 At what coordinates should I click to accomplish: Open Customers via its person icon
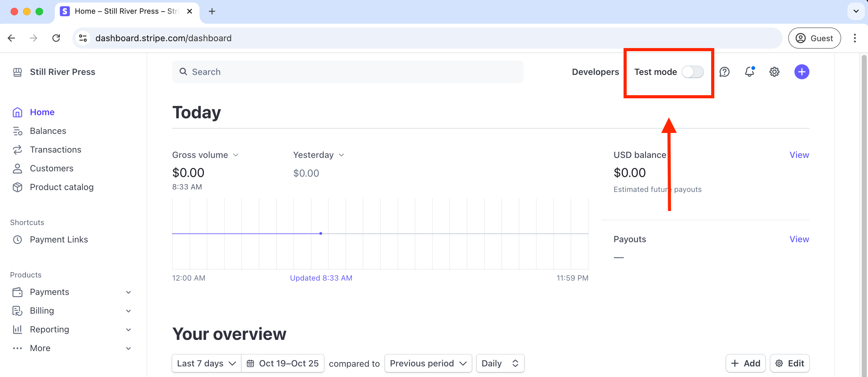(x=17, y=168)
